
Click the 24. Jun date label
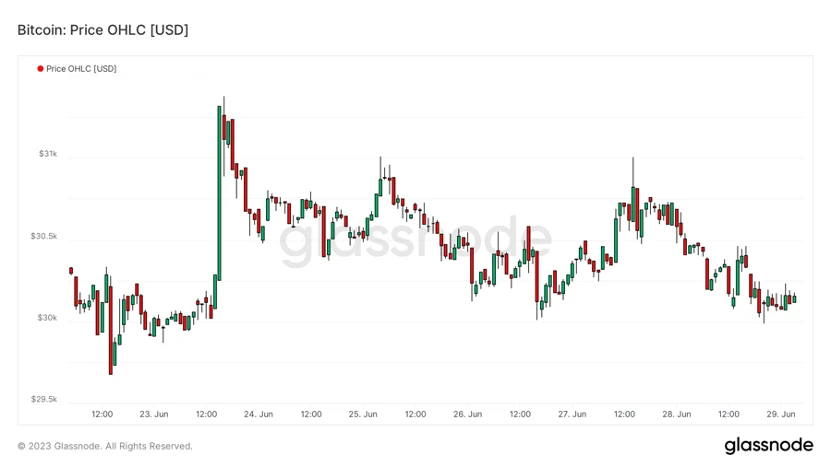259,414
